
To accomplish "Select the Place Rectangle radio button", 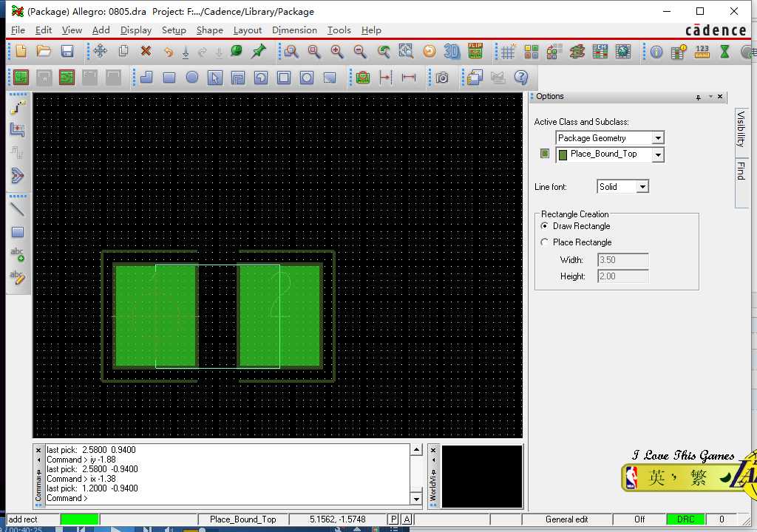I will [x=545, y=242].
